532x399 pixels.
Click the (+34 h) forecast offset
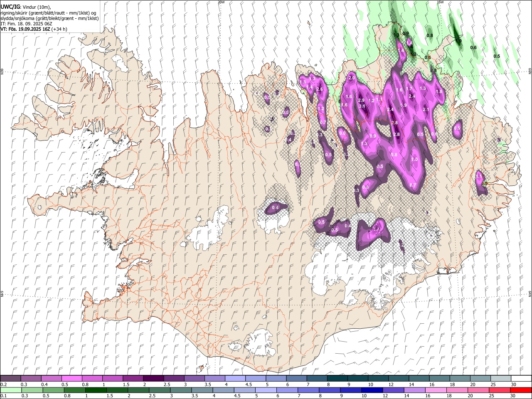click(59, 30)
